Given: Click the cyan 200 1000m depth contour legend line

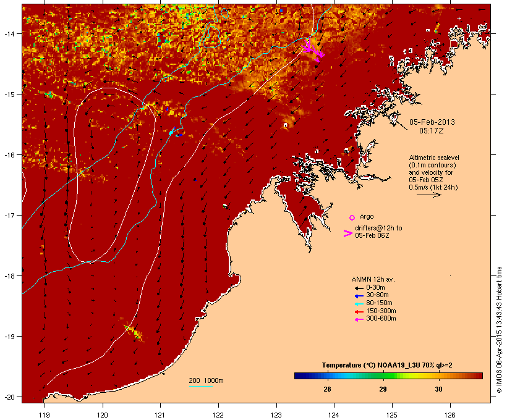Looking at the screenshot, I should (200, 386).
